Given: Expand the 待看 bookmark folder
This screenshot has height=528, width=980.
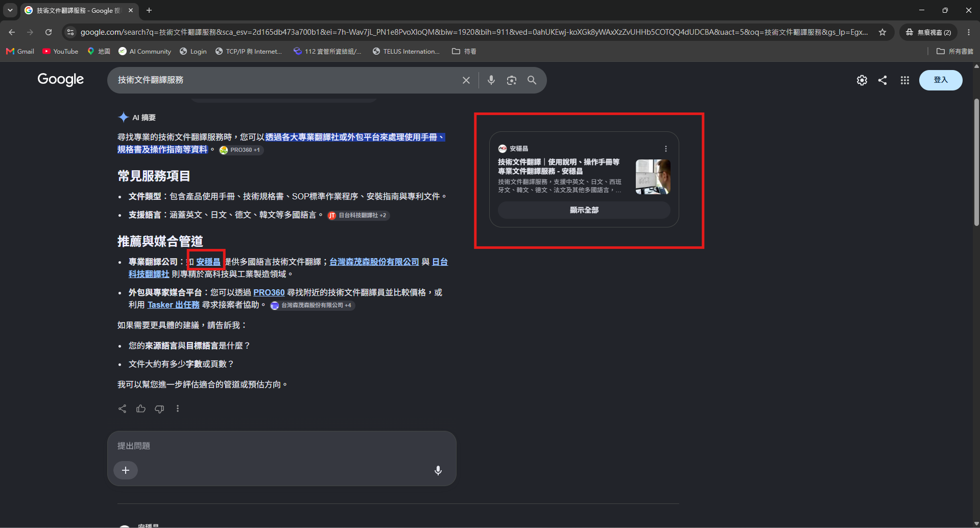Looking at the screenshot, I should click(464, 51).
